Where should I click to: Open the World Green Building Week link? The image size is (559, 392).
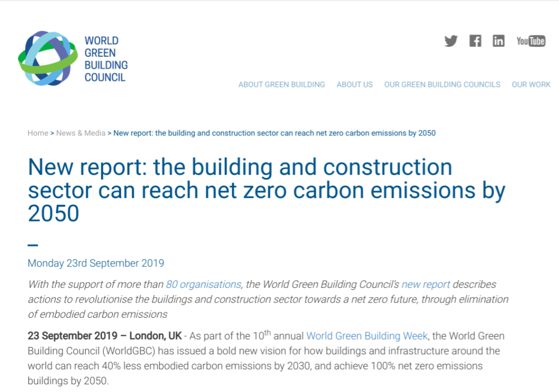[x=367, y=336]
